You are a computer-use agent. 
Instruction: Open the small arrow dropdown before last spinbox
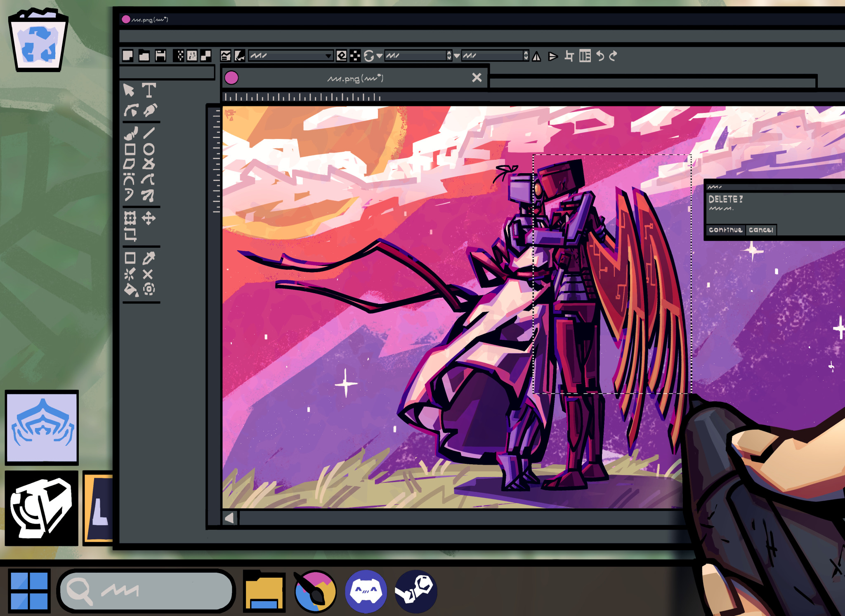pyautogui.click(x=457, y=56)
